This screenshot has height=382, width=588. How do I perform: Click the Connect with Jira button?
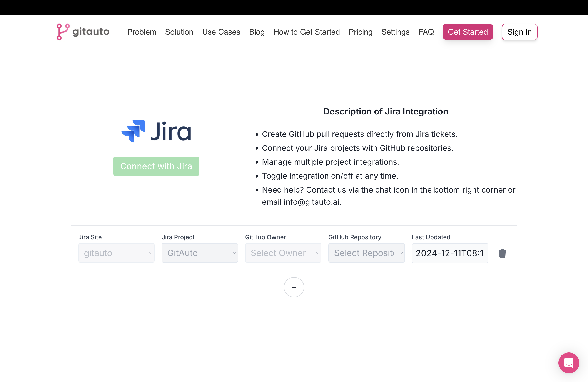pos(156,166)
